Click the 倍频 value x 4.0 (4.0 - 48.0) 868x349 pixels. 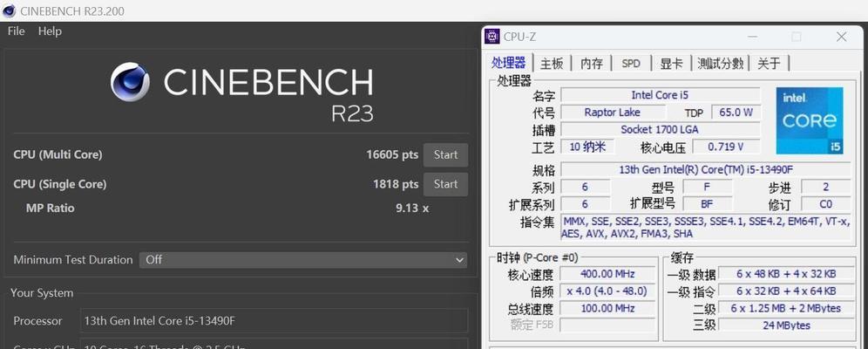point(607,291)
